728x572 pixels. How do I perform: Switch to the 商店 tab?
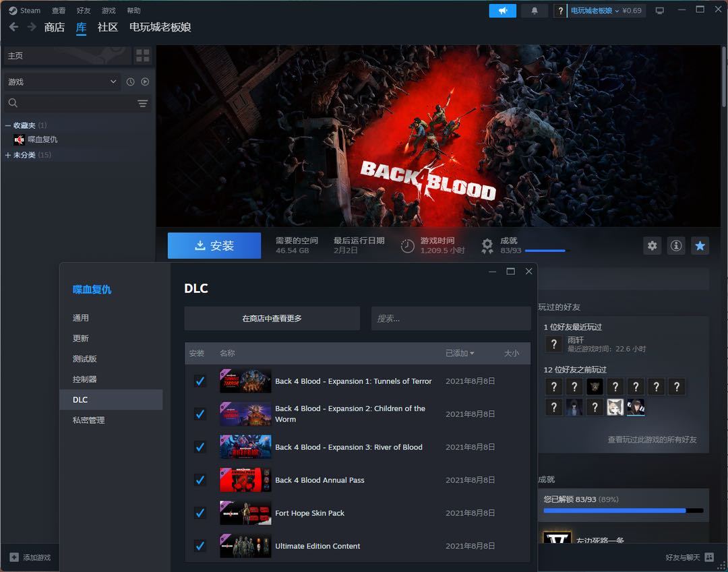coord(55,27)
